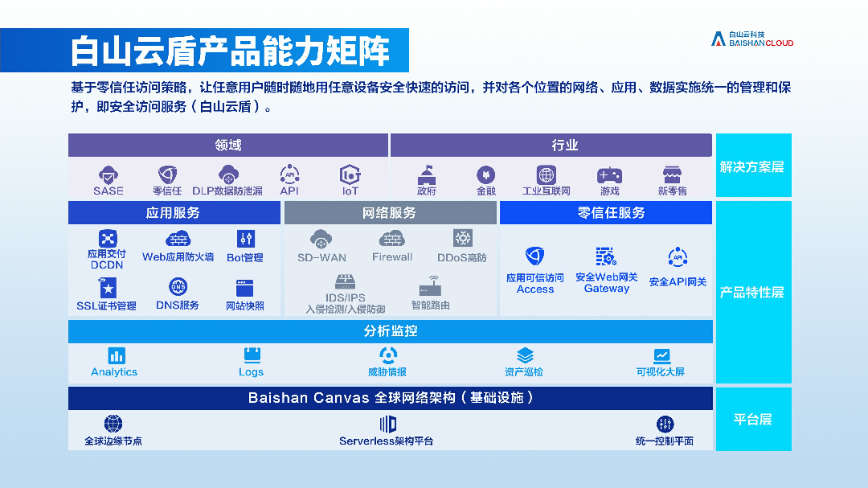
Task: Click the Bot管理 sliders icon
Action: (x=246, y=239)
